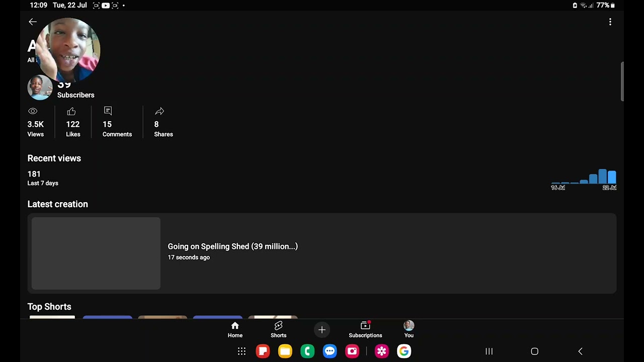Viewport: 644px width, 362px height.
Task: Select the 181 recent views value
Action: click(x=34, y=174)
